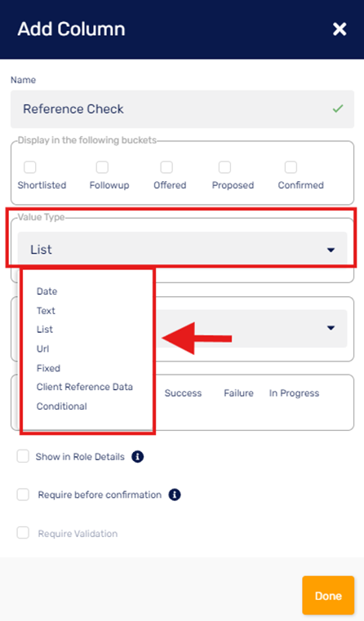Select Url option in dropdown
Screen dimensions: 364x621
[x=42, y=349]
